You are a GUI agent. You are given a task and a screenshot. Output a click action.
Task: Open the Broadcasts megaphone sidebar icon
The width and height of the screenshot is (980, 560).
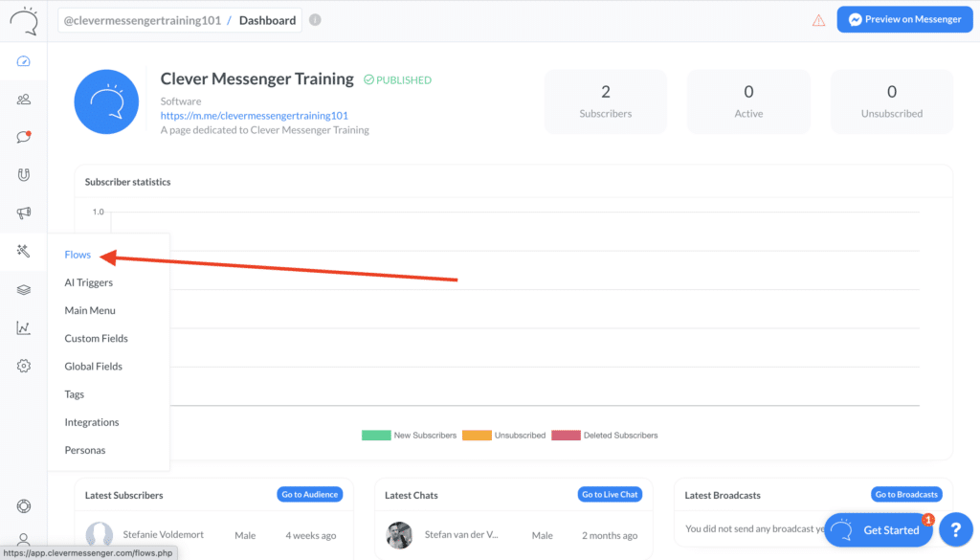click(24, 213)
